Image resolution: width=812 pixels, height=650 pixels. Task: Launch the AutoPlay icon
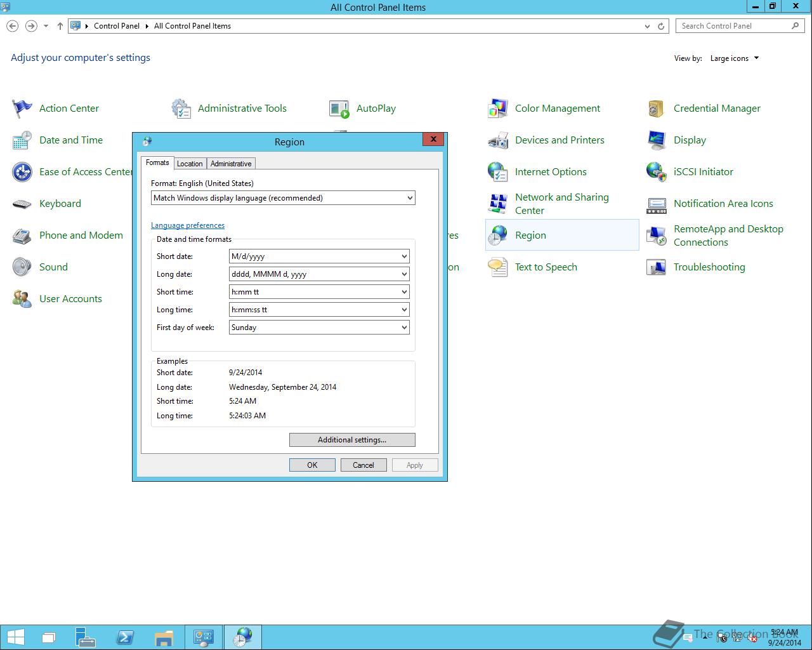coord(339,109)
